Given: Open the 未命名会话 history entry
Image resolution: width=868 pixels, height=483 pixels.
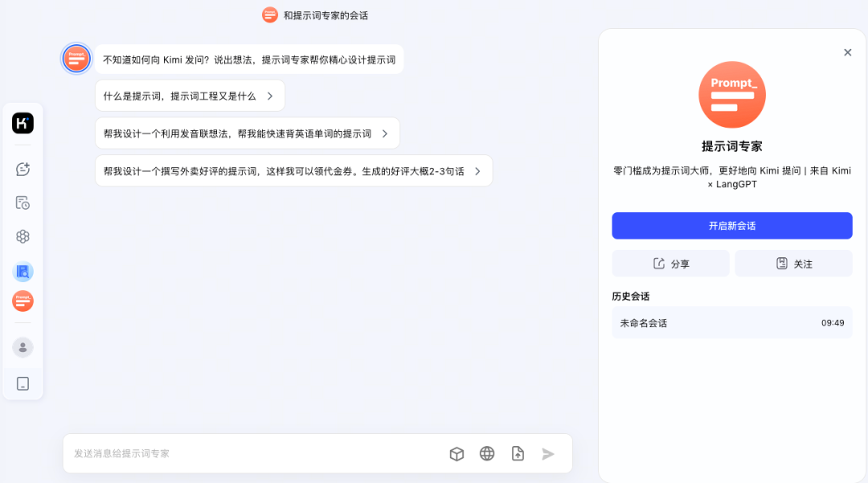Looking at the screenshot, I should pyautogui.click(x=731, y=323).
